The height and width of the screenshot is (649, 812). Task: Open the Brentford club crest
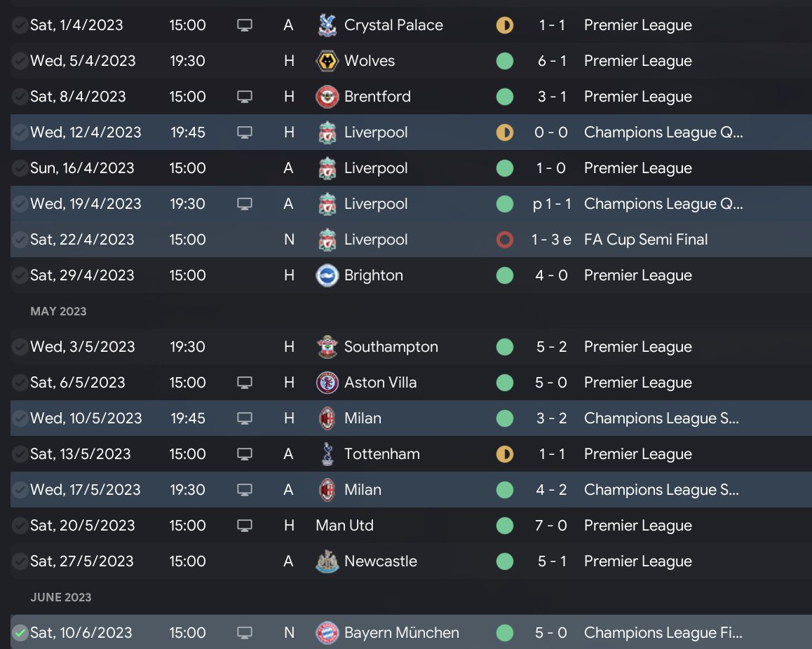click(327, 97)
